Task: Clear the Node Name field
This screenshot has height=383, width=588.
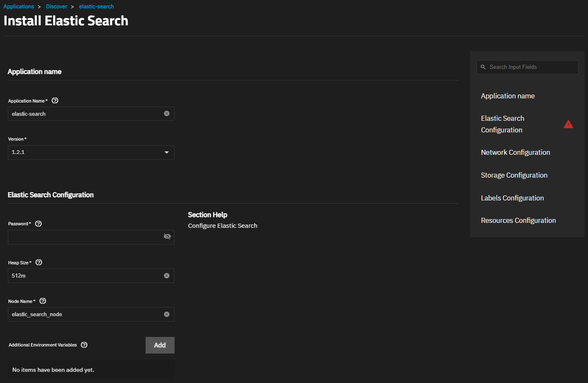Action: (x=167, y=314)
